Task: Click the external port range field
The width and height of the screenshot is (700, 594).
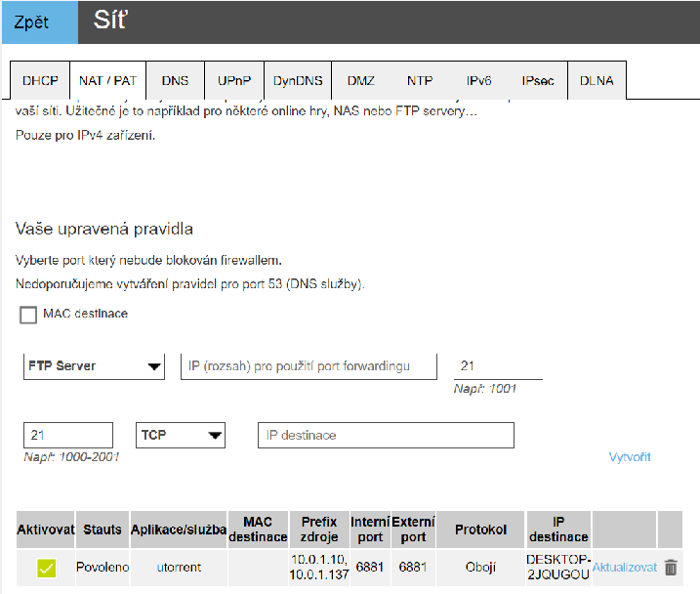Action: pyautogui.click(x=68, y=435)
